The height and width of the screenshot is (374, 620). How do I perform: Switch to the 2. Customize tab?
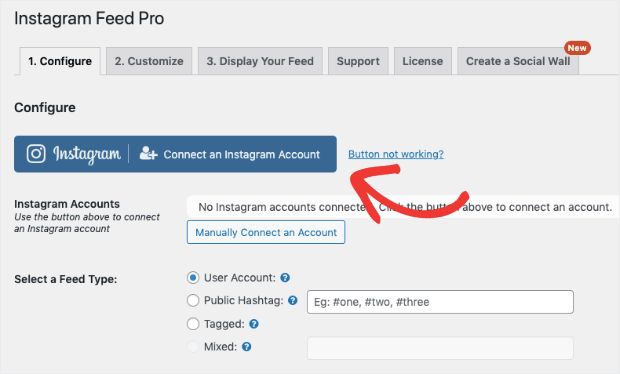point(149,61)
